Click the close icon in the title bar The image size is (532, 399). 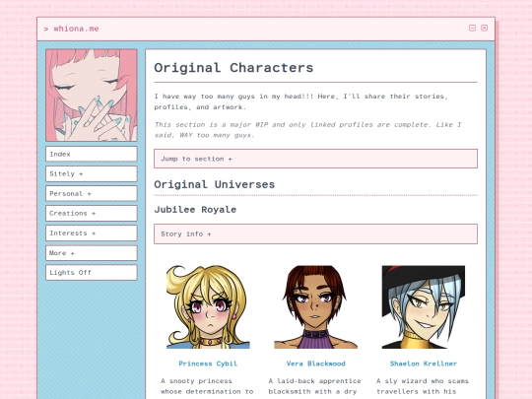(484, 28)
